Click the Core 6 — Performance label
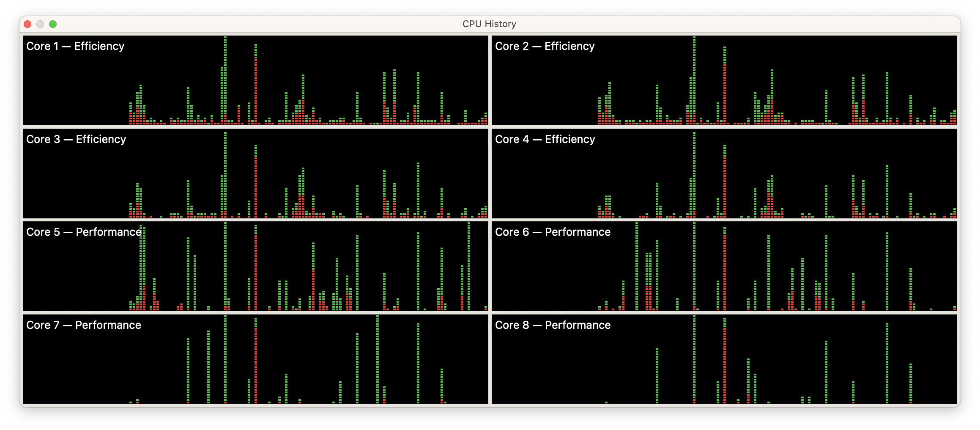Image resolution: width=980 pixels, height=430 pixels. [553, 232]
